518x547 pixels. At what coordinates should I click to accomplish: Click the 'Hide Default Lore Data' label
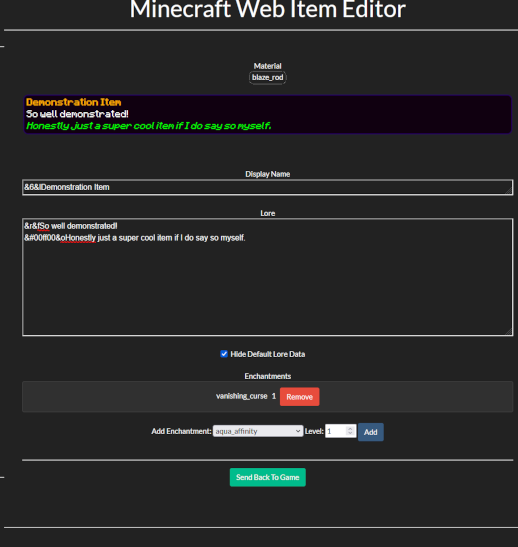point(268,354)
